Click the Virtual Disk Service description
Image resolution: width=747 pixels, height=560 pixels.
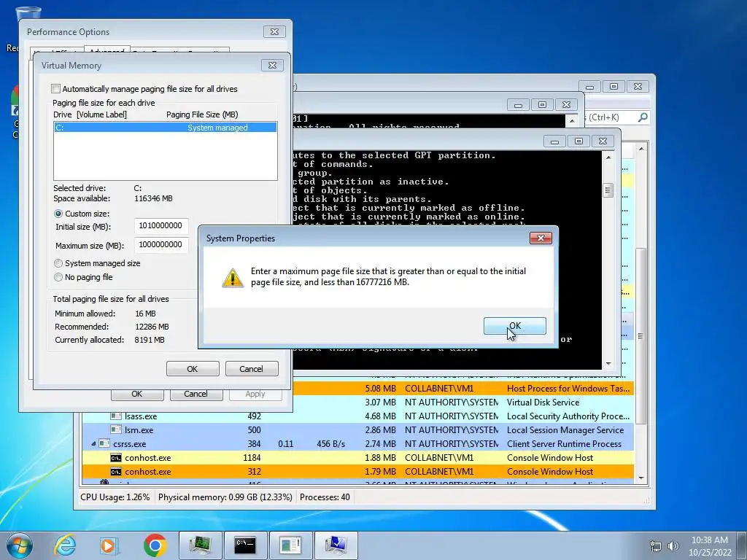543,402
